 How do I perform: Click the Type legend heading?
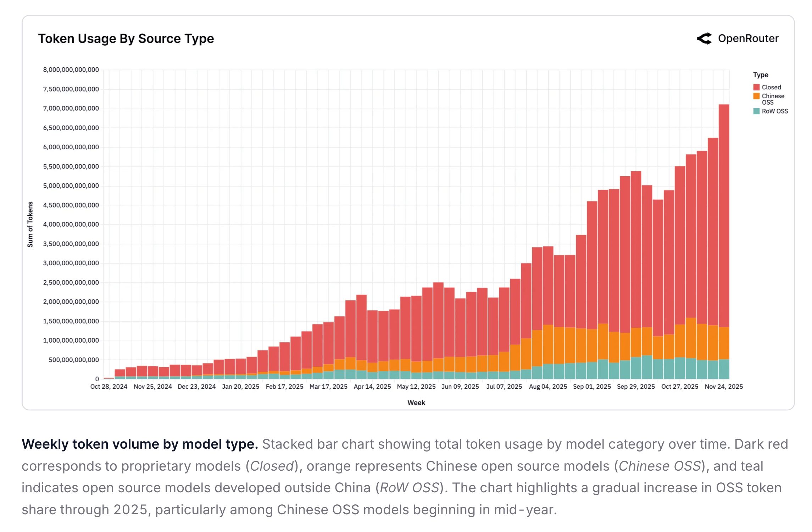point(761,75)
